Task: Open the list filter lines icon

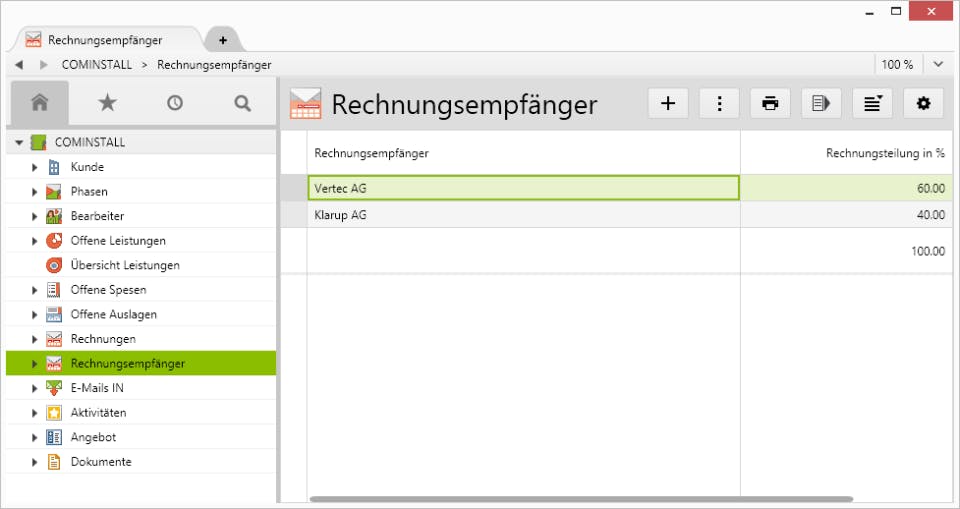Action: click(872, 103)
